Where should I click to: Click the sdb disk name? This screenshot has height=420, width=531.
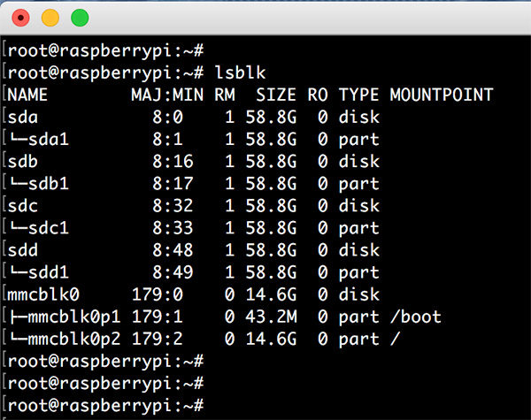pyautogui.click(x=21, y=161)
